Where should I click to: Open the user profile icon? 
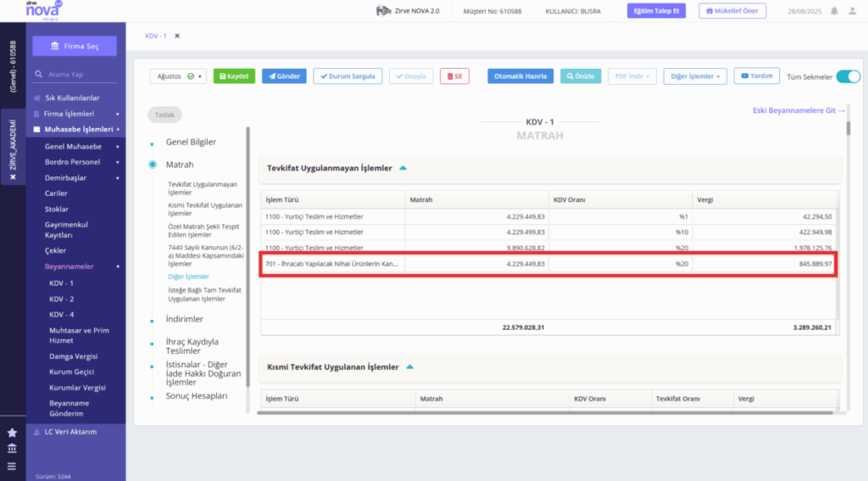[853, 11]
